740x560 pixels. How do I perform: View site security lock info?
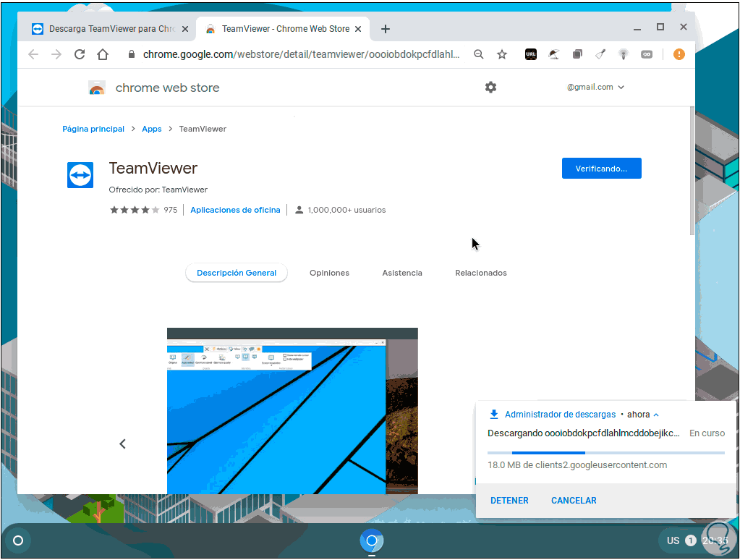[132, 55]
